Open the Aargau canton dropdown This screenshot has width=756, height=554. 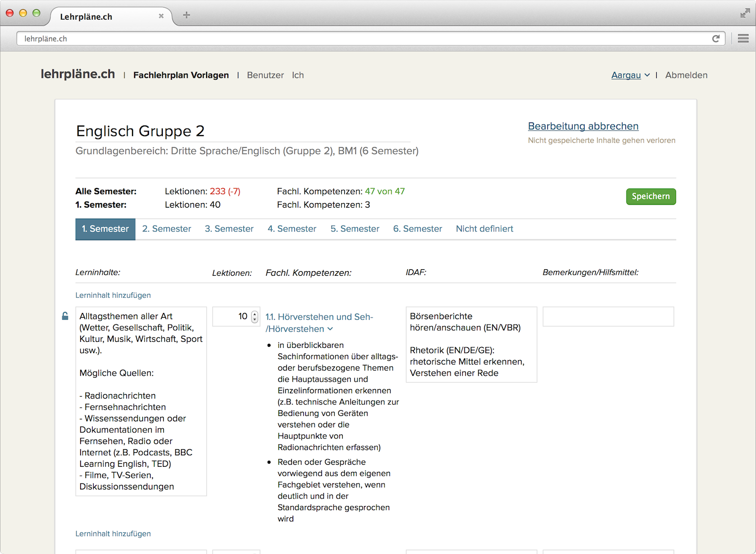631,75
